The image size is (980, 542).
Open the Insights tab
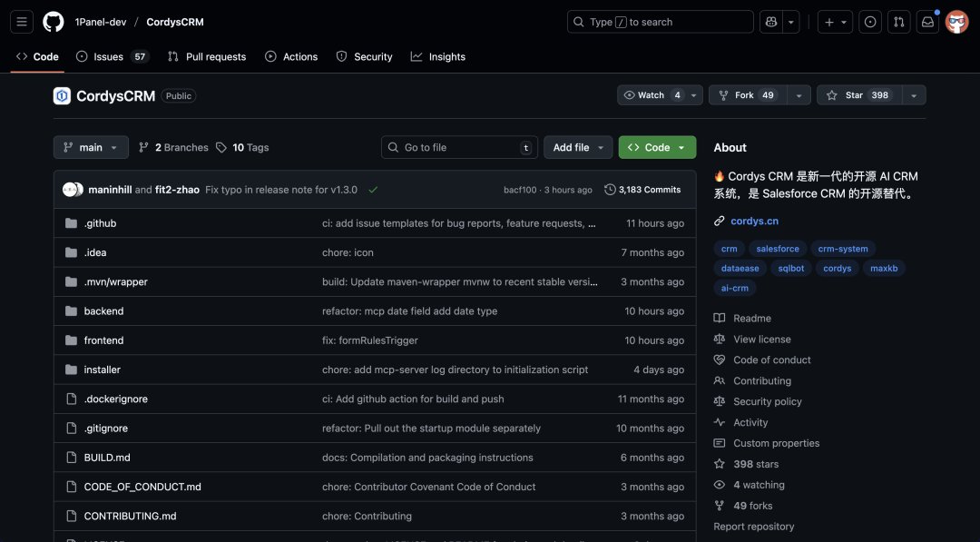click(x=437, y=56)
